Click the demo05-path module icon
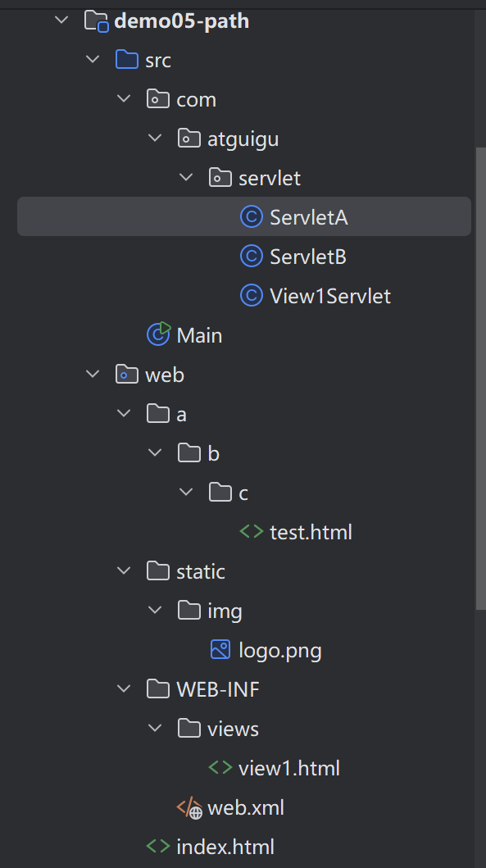 [x=97, y=21]
